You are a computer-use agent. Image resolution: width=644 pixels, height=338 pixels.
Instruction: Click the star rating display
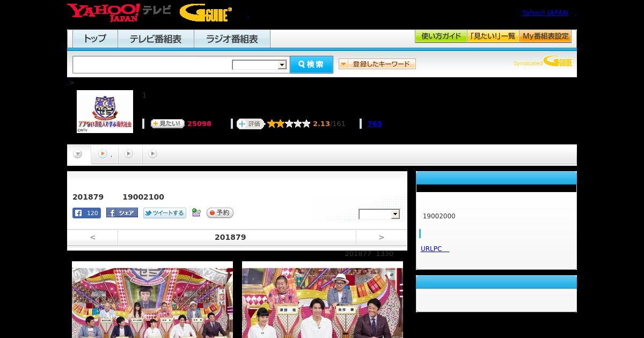click(x=289, y=124)
